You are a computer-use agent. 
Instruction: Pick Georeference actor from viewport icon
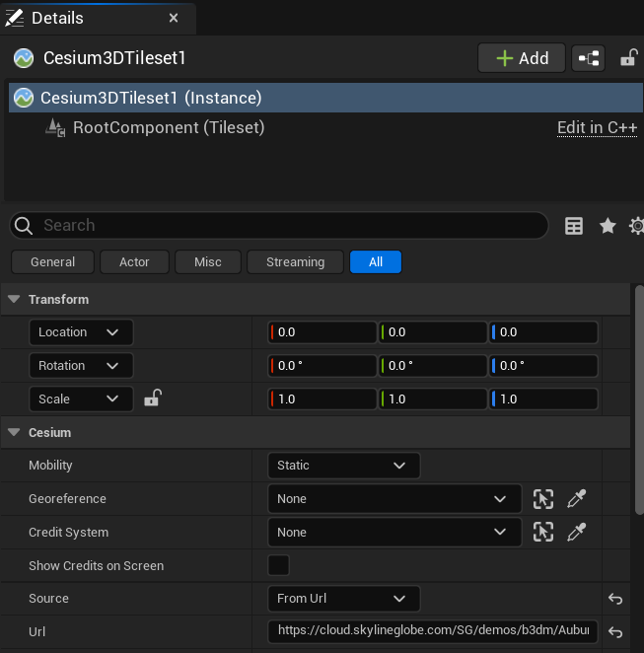543,499
